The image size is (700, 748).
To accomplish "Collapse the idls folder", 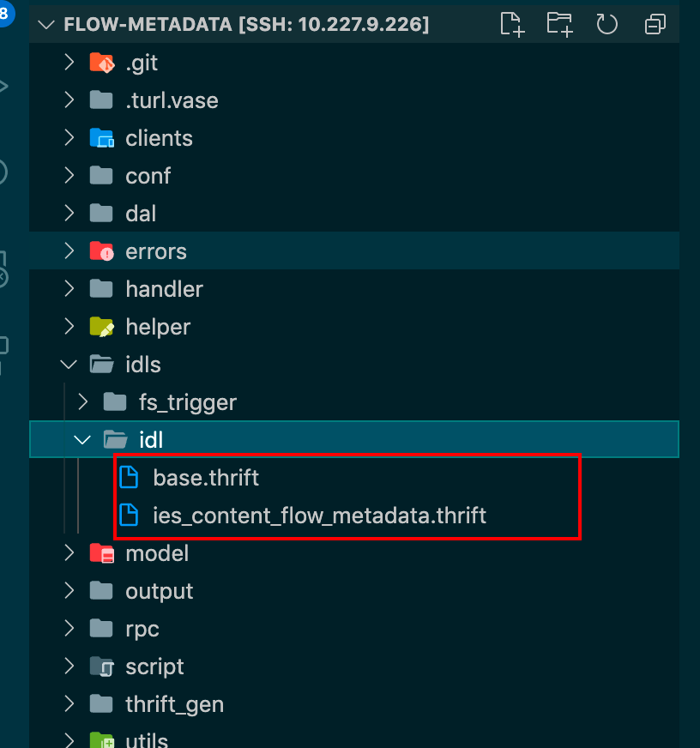I will [69, 364].
